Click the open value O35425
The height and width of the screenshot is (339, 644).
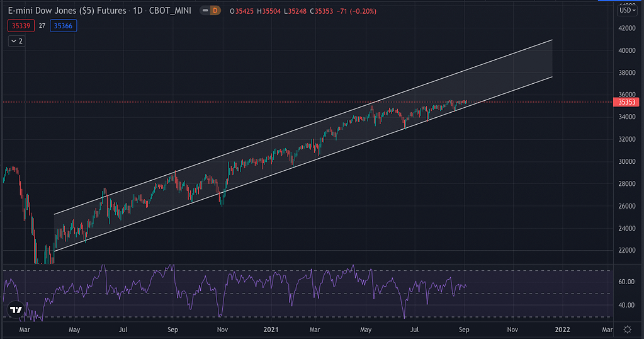(x=242, y=11)
